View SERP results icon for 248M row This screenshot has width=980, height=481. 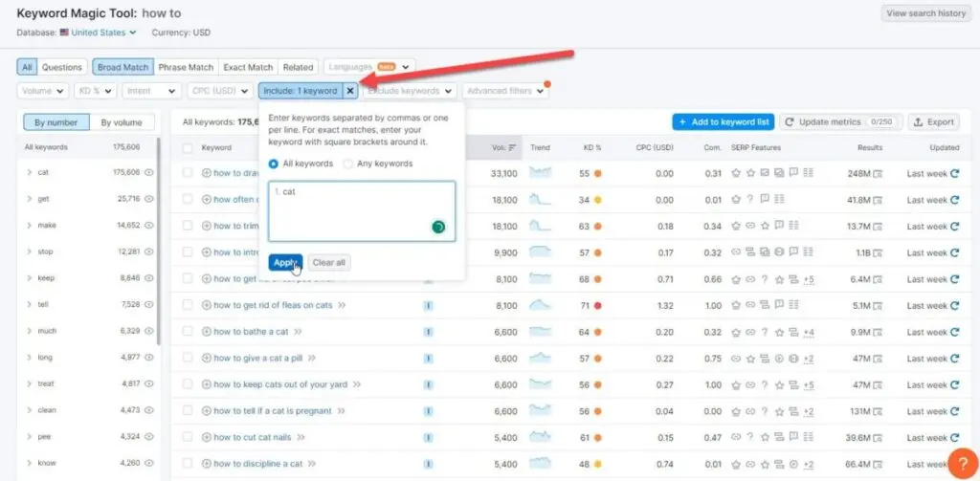(879, 174)
